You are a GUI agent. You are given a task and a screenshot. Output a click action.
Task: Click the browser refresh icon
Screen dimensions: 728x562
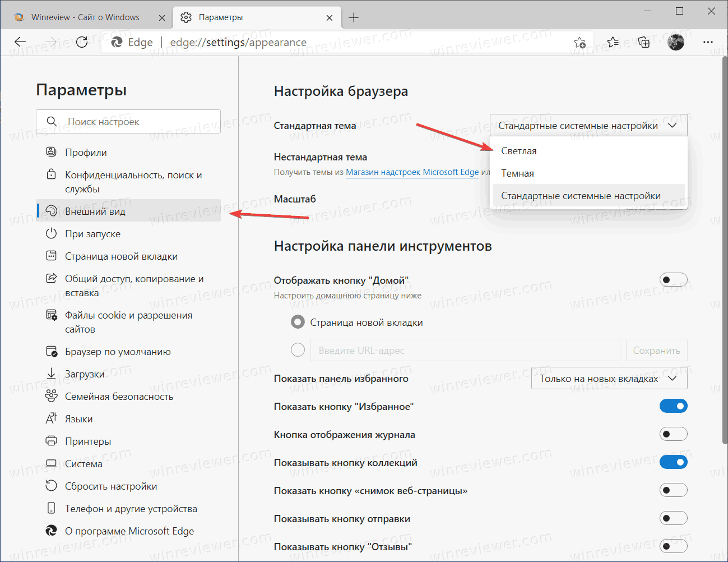pyautogui.click(x=82, y=42)
